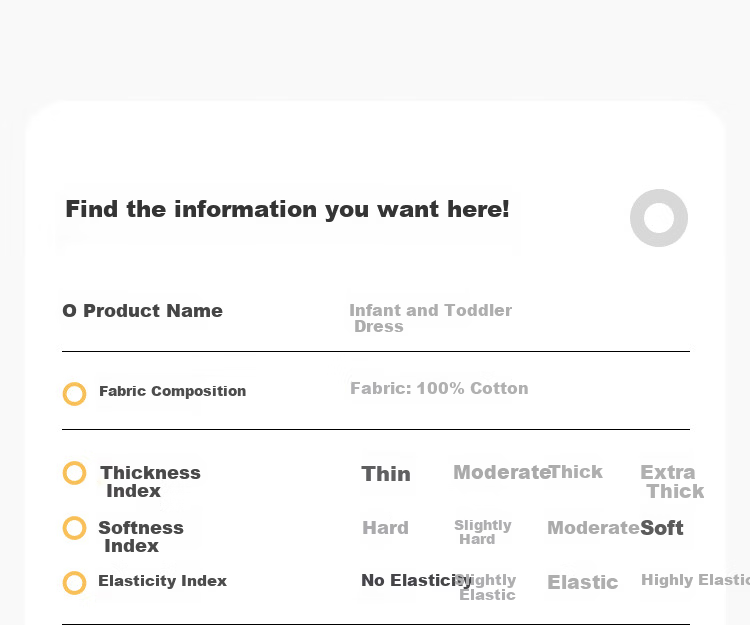Click the orange circle beside Elasticity Index
This screenshot has height=625, width=750.
(x=75, y=583)
